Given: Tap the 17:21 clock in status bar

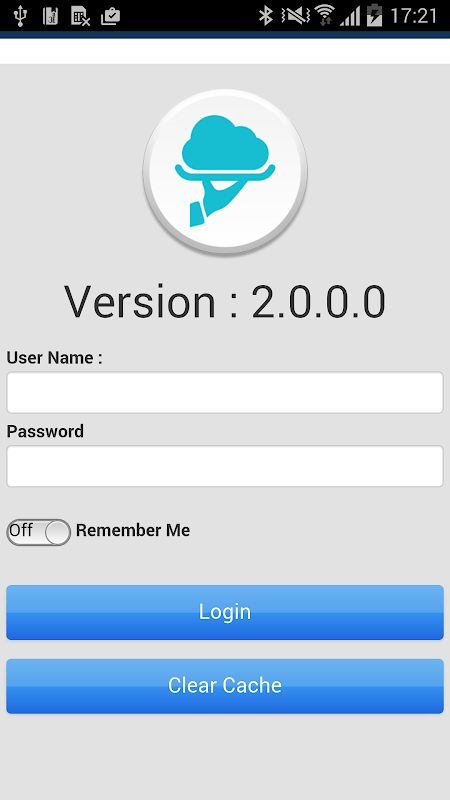Looking at the screenshot, I should (414, 16).
